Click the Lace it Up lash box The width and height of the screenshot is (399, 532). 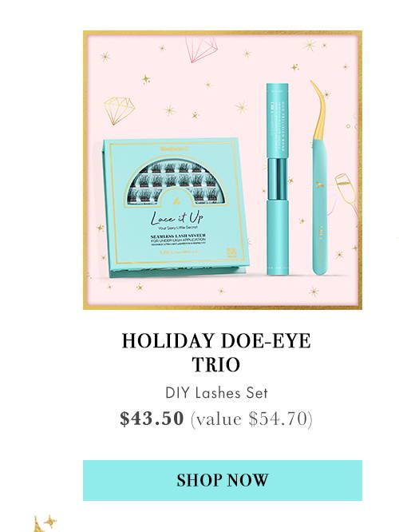pyautogui.click(x=176, y=208)
